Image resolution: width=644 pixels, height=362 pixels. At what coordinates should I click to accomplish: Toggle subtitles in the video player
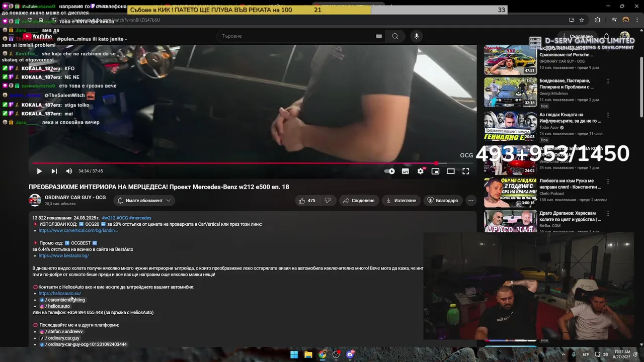405,171
